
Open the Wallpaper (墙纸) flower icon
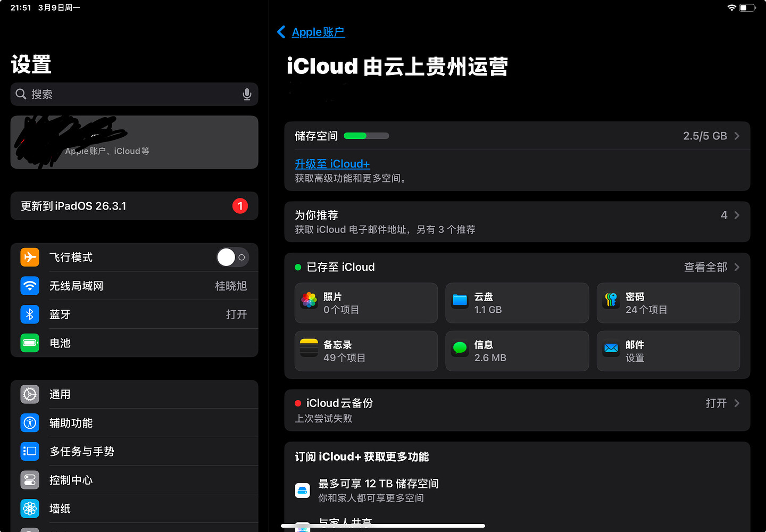[x=30, y=509]
